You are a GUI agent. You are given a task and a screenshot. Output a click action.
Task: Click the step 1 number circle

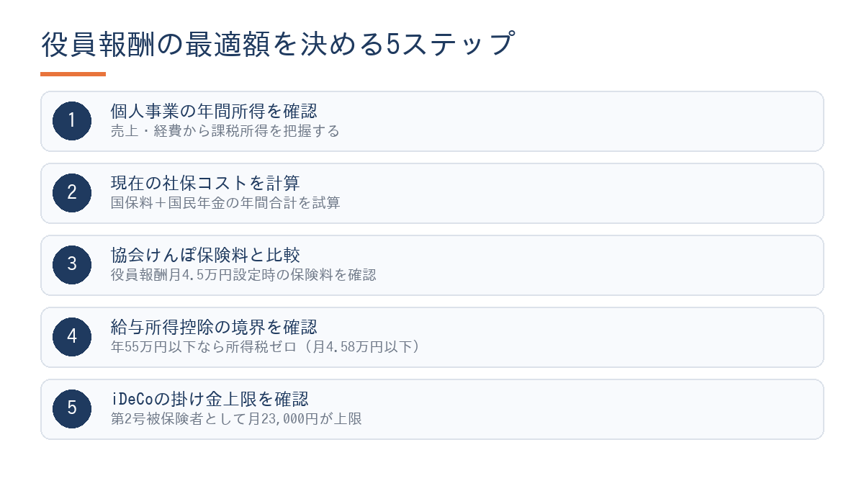(72, 121)
